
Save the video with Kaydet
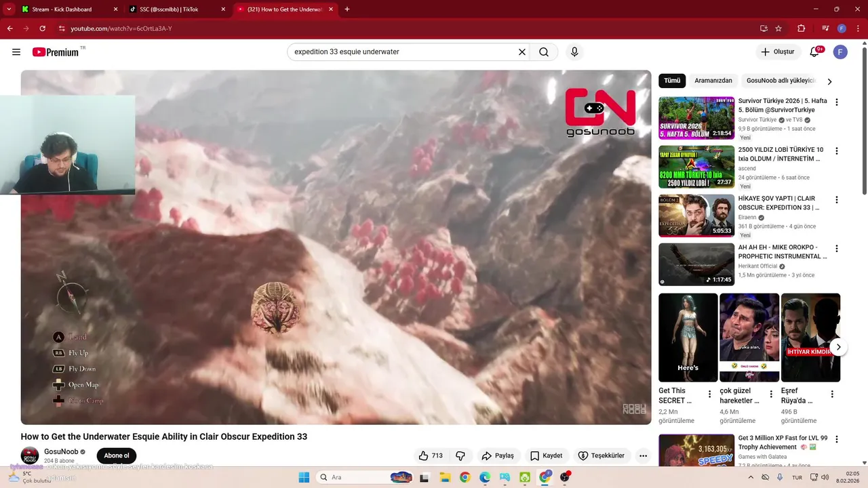[x=547, y=455]
